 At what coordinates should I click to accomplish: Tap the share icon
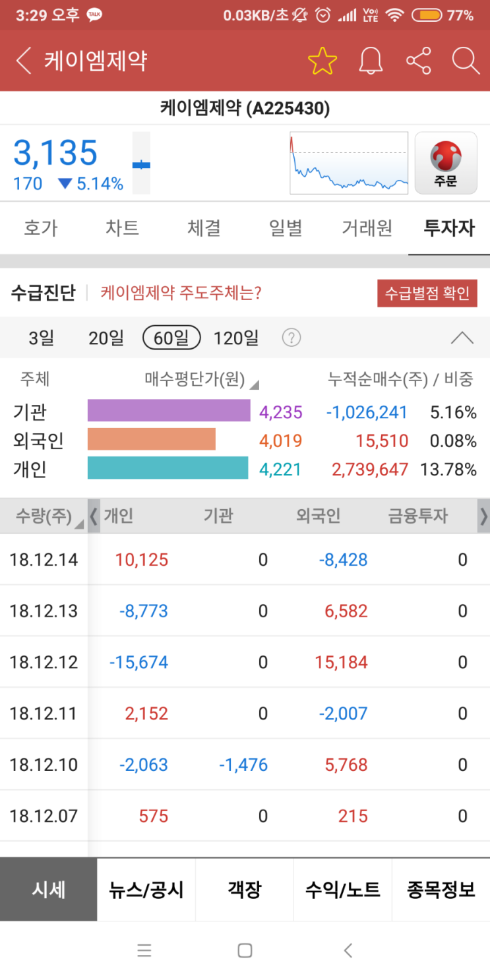[419, 61]
